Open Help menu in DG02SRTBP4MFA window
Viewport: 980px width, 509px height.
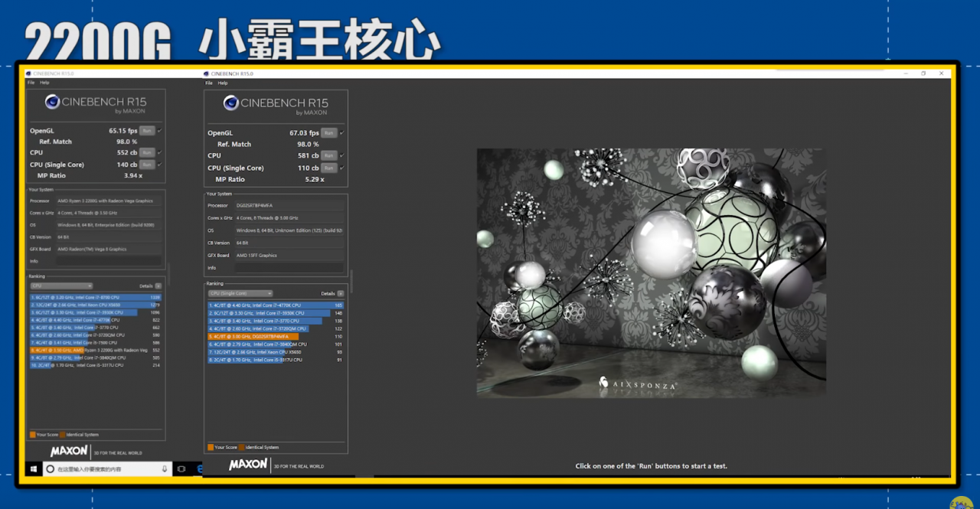point(223,83)
